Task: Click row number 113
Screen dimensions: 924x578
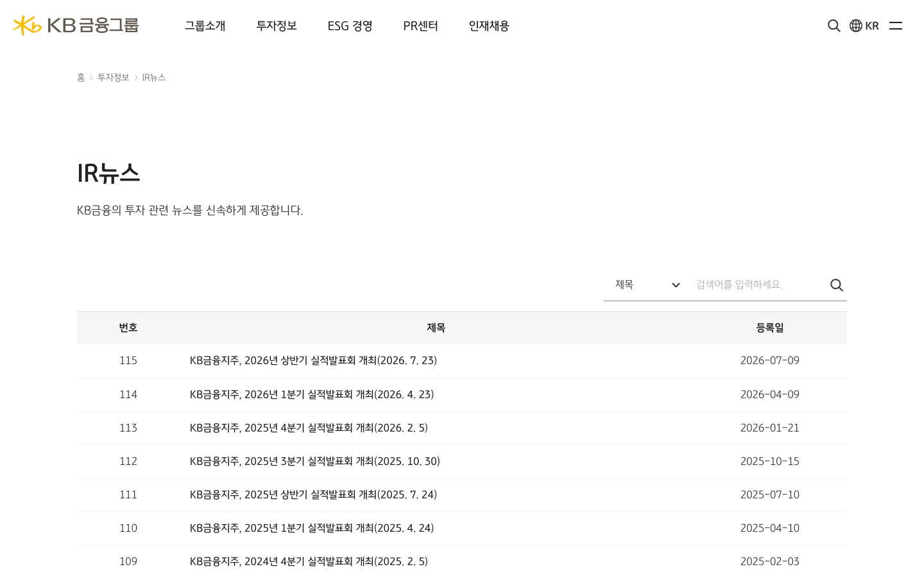Action: pos(128,428)
